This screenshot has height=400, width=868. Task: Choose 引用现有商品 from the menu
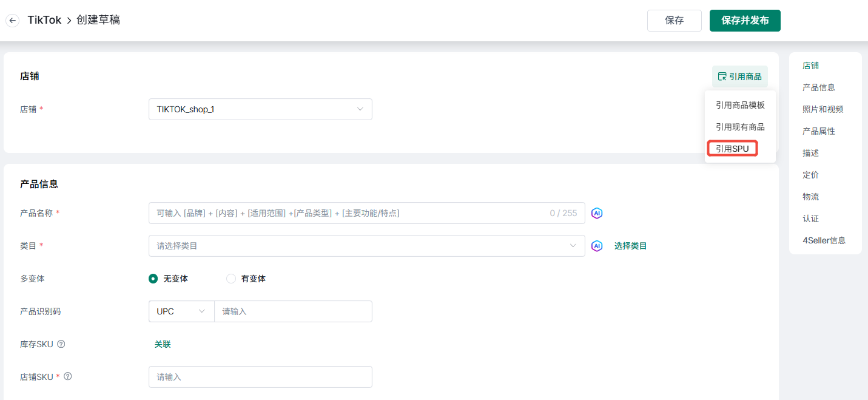[x=740, y=127]
